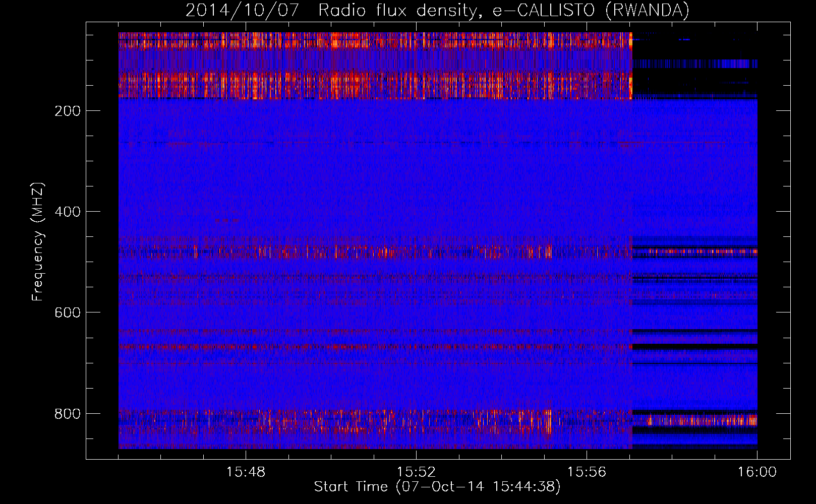
Task: Click the 'Frequency (MHZ)' axis label
Action: (38, 242)
